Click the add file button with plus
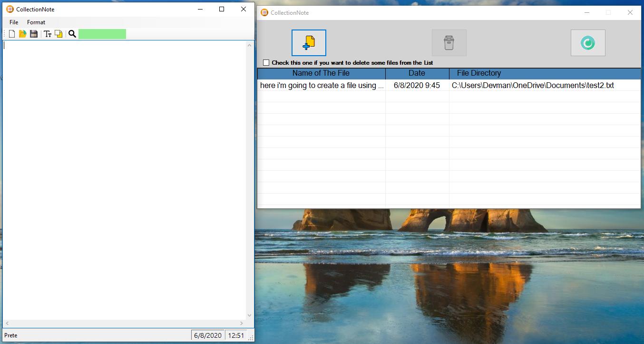644x344 pixels. 309,43
